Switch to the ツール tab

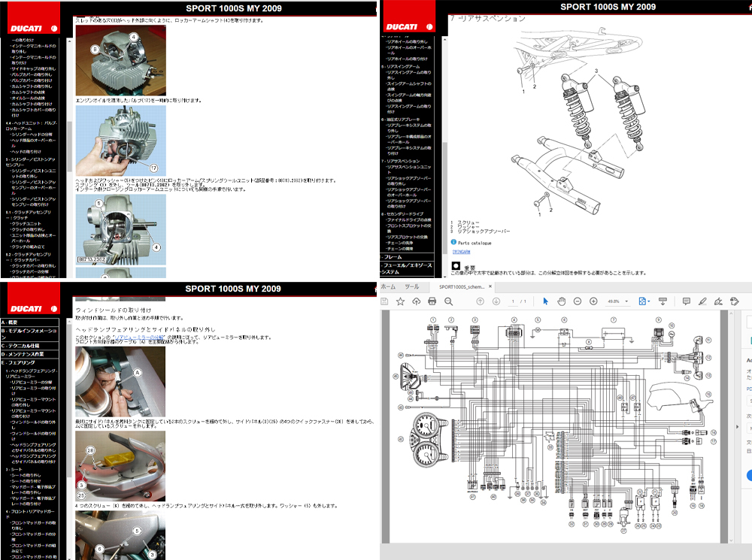coord(411,286)
